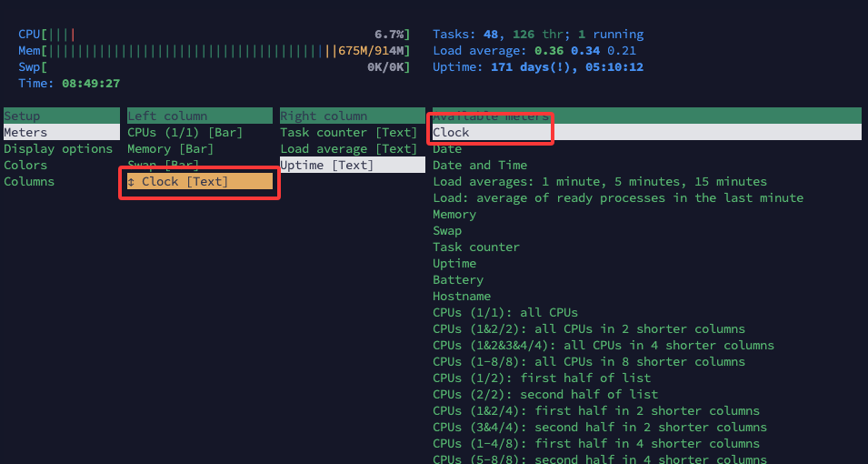This screenshot has width=868, height=464.
Task: Select CPUs (1/1) [Bar] in Left column
Action: point(185,133)
